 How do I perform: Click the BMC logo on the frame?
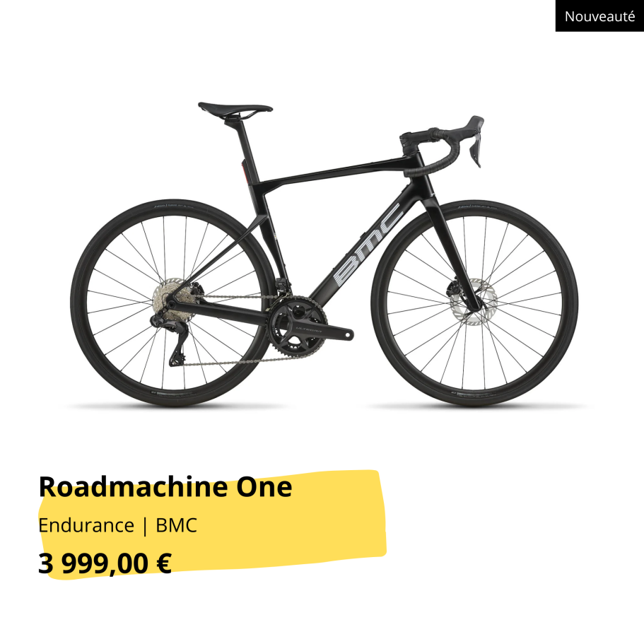[368, 245]
